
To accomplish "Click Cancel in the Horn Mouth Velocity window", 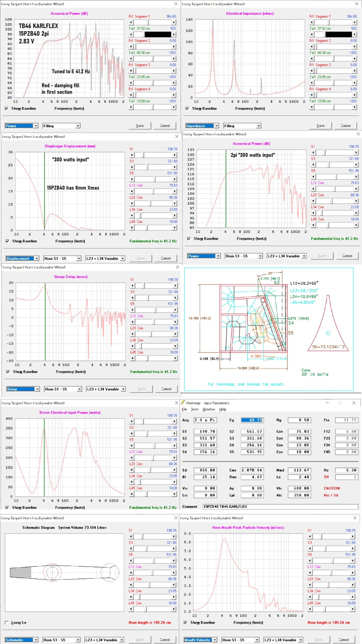I will coord(344,640).
